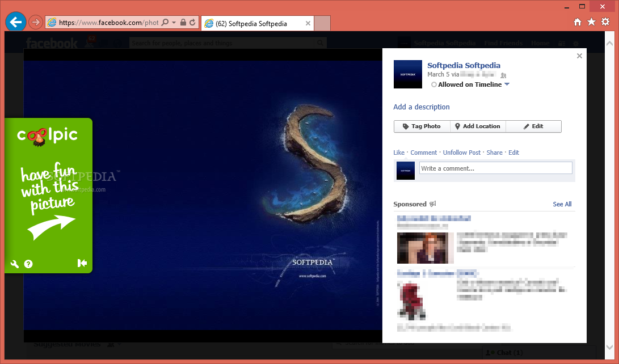Viewport: 619px width, 364px height.
Task: Click the search magnifier in address bar
Action: coord(165,23)
